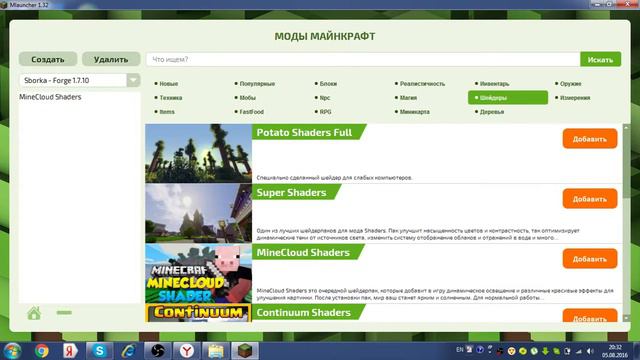The height and width of the screenshot is (360, 640).
Task: Add Super Shaders with Добавить
Action: (x=590, y=199)
